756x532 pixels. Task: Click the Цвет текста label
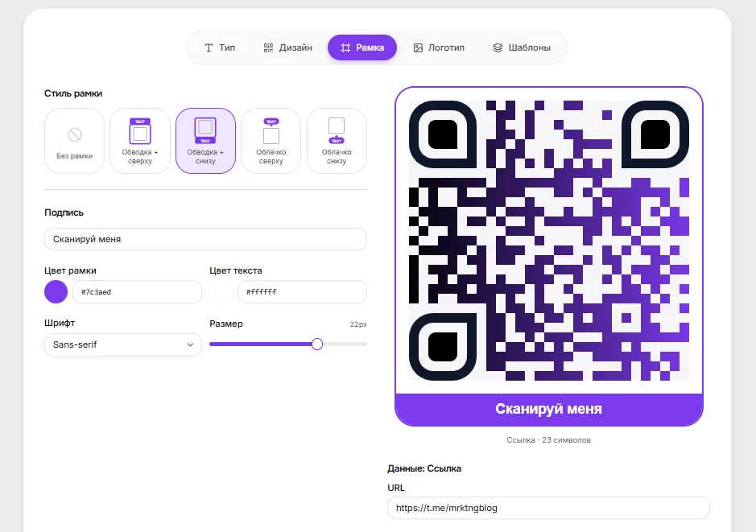[236, 270]
